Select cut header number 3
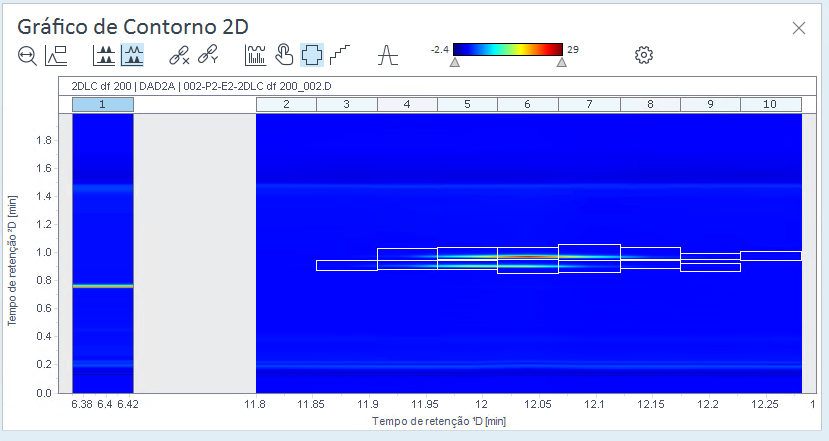The image size is (829, 441). pyautogui.click(x=347, y=105)
